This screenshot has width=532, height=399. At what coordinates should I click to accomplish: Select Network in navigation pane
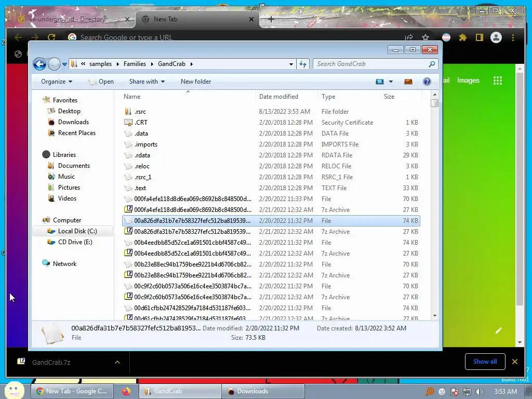click(64, 263)
